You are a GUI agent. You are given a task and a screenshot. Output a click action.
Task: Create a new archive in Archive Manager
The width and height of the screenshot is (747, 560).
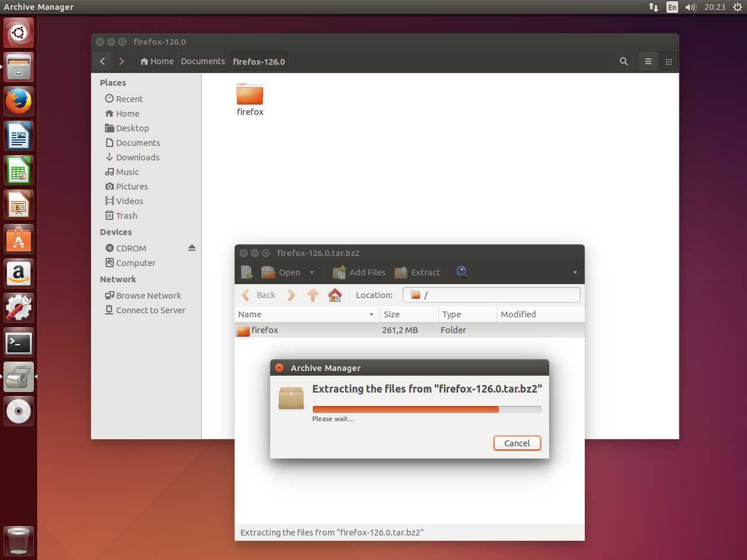(x=247, y=272)
